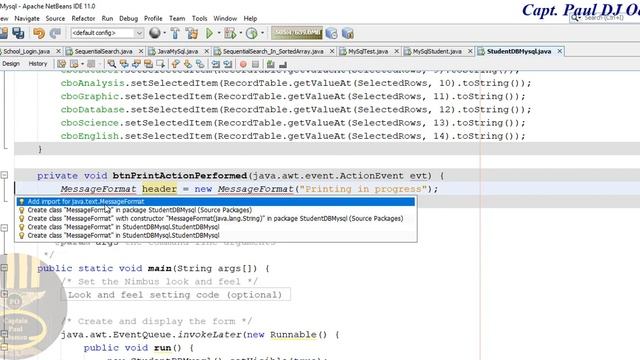Toggle the Rectangular Selection icon
The height and width of the screenshot is (360, 640).
[x=160, y=64]
